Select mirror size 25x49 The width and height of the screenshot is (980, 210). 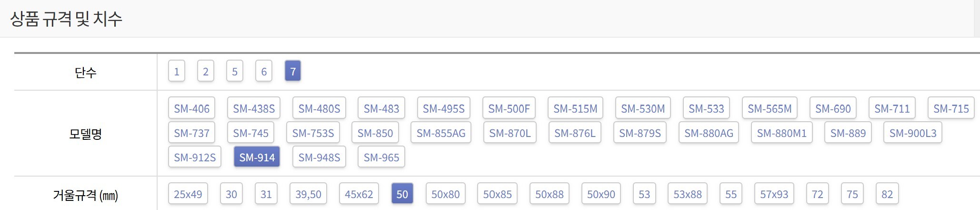pos(188,194)
